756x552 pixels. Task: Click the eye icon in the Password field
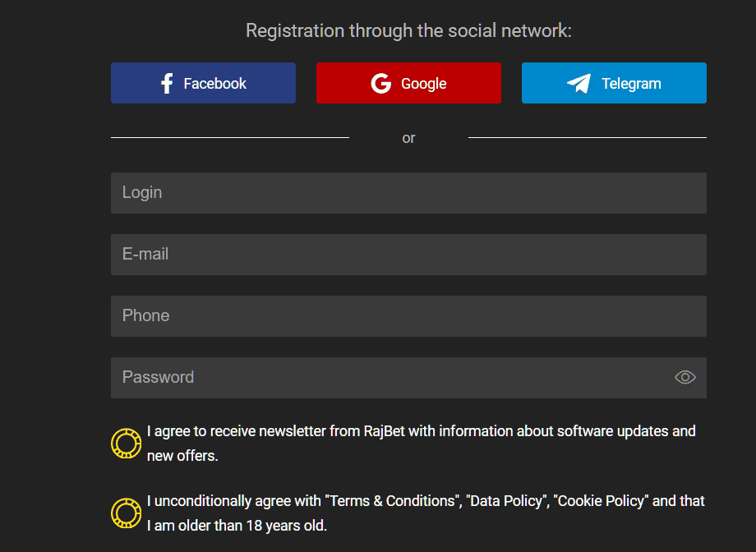[x=685, y=376]
